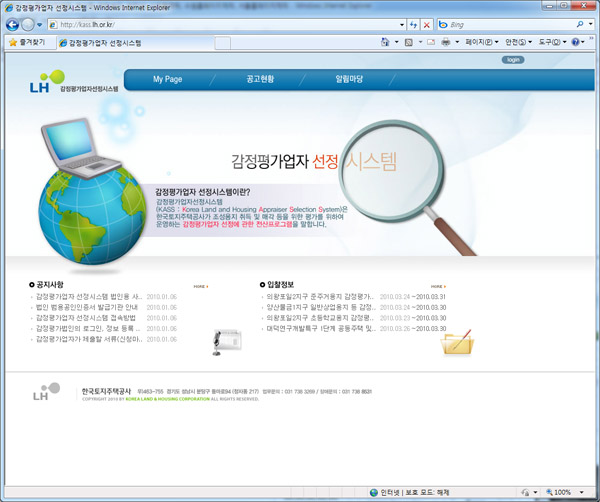
Task: Open notice 감정평가업자 선정시스템 법인용 사..
Action: [x=89, y=297]
